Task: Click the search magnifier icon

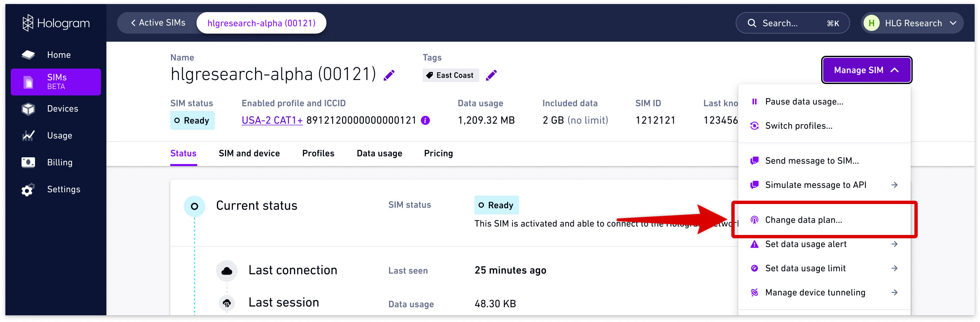Action: pyautogui.click(x=752, y=23)
